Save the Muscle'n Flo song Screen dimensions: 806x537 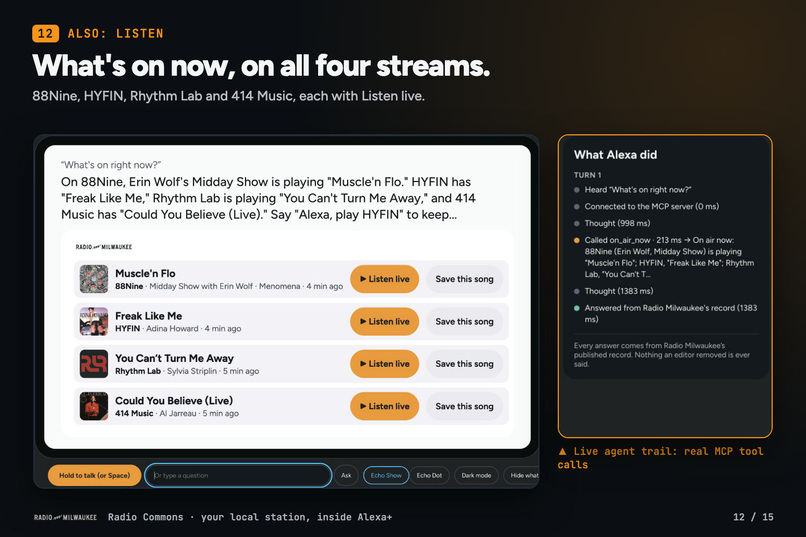(x=464, y=279)
